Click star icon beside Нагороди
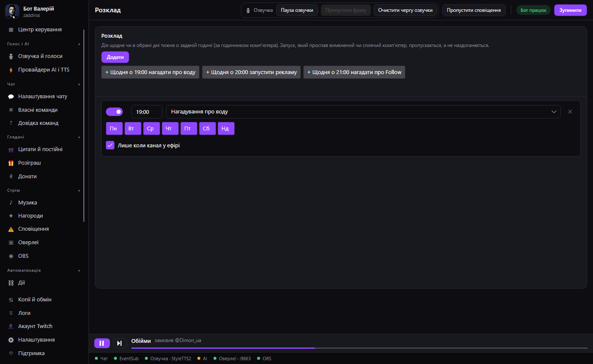The width and height of the screenshot is (593, 364). [x=11, y=216]
